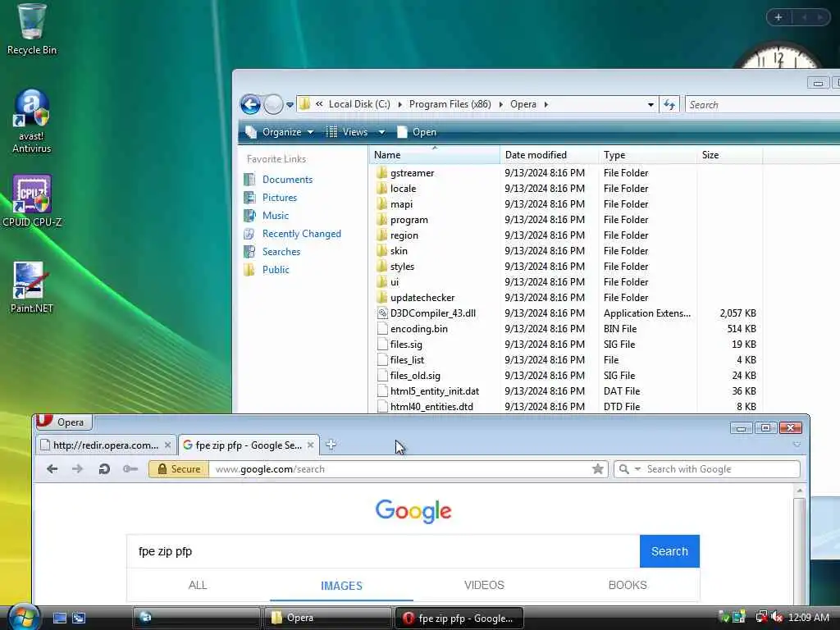The image size is (840, 630).
Task: Select the updatechecker folder
Action: tap(422, 297)
